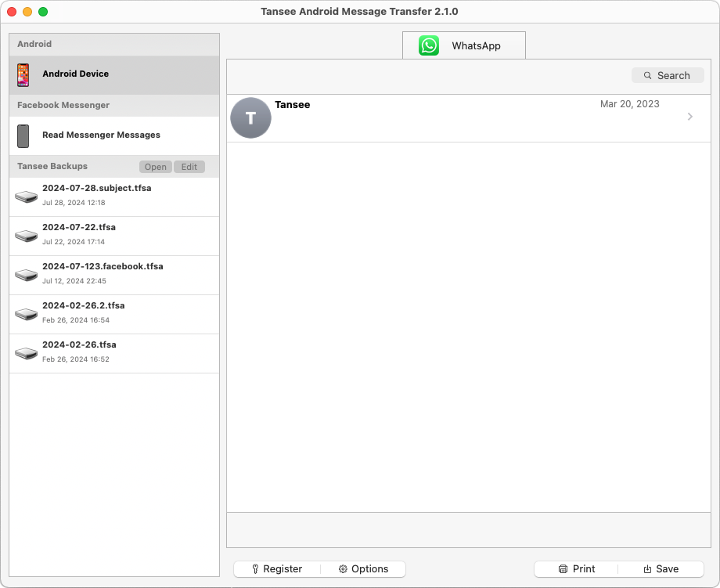720x588 pixels.
Task: Click the Facebook Messenger section header
Action: pyautogui.click(x=63, y=105)
